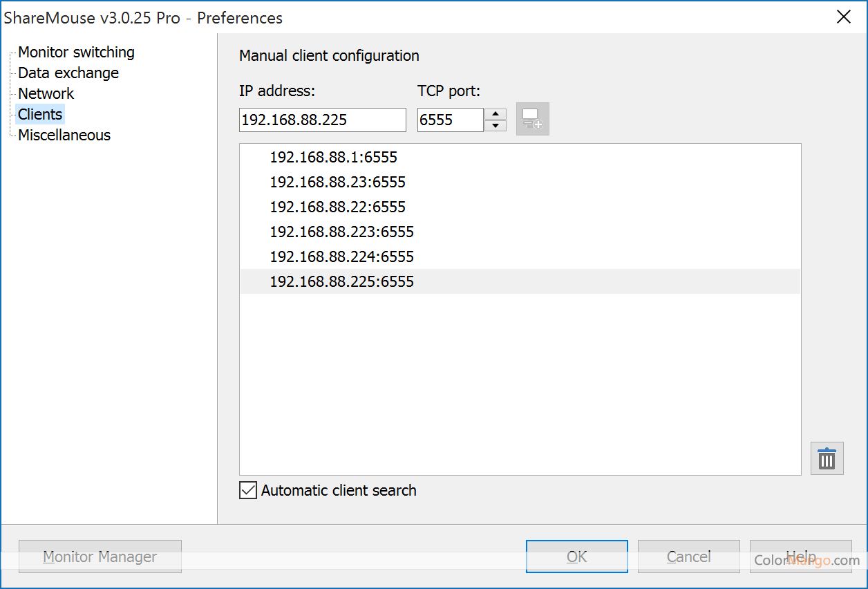Open Monitor switching preferences page
The height and width of the screenshot is (589, 868).
pos(76,52)
